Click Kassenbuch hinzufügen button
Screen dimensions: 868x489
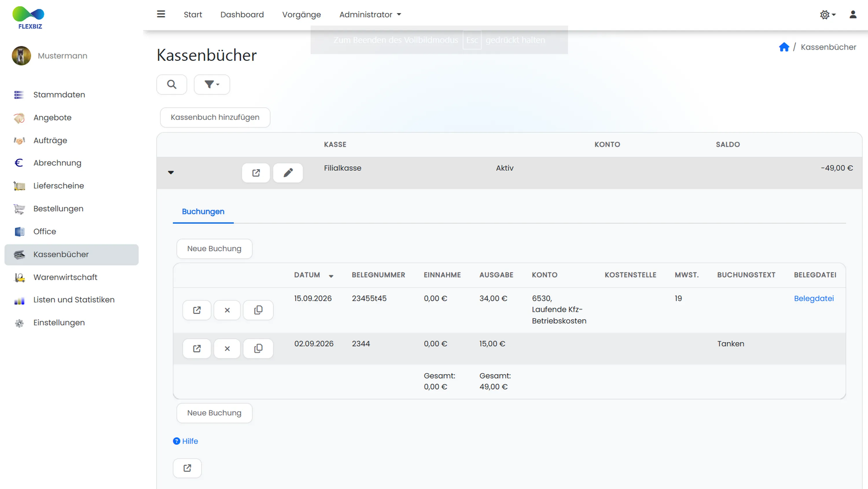(215, 117)
